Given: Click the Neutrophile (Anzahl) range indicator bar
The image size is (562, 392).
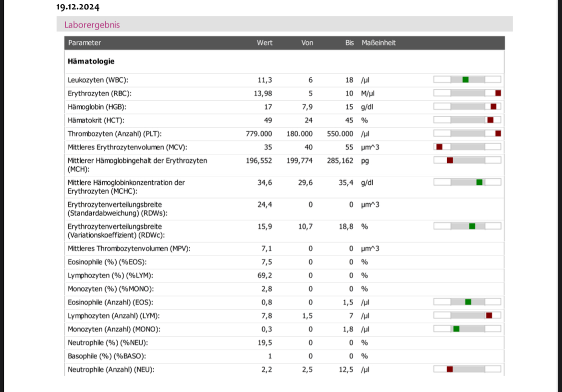Looking at the screenshot, I should pyautogui.click(x=467, y=369).
